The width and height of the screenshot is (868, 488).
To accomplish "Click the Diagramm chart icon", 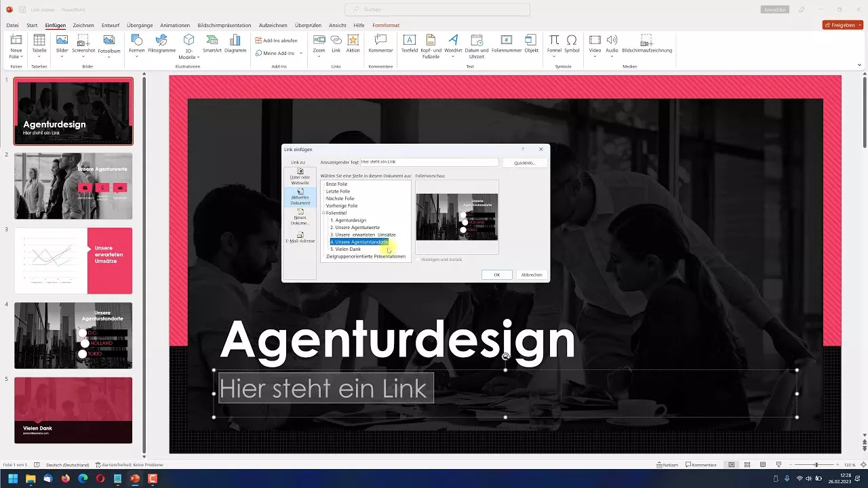I will [x=235, y=40].
